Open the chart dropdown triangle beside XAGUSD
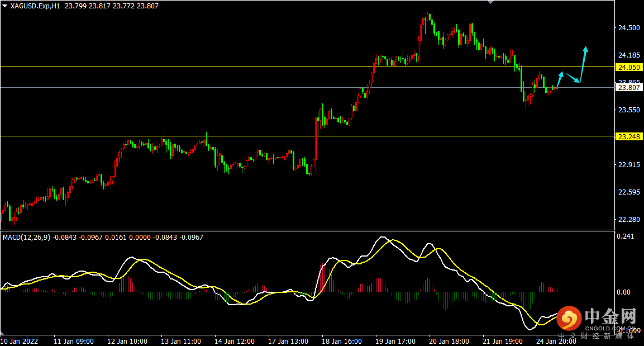Viewport: 644px width, 346px height. point(5,6)
